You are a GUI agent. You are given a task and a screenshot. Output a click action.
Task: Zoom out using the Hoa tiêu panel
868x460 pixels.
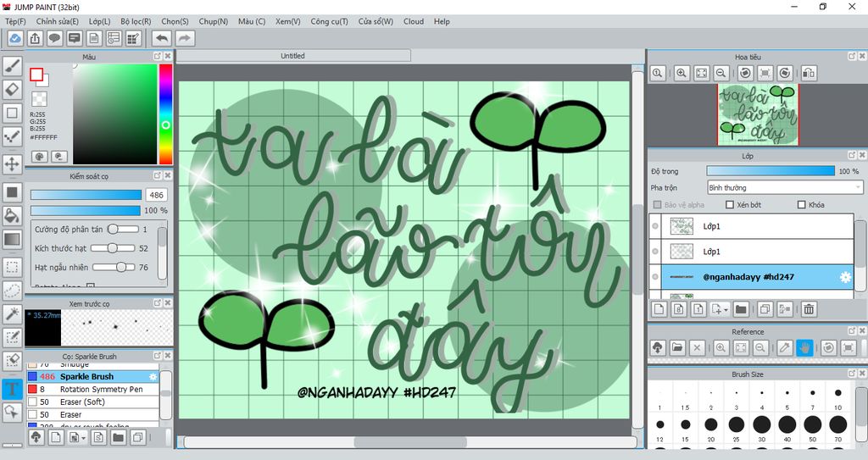pos(721,73)
